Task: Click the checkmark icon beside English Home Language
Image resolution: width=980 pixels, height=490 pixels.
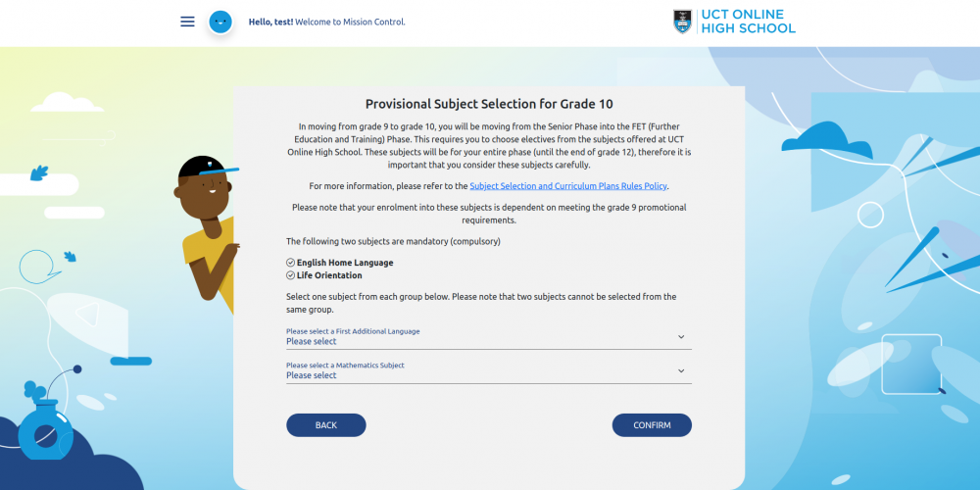Action: (291, 263)
